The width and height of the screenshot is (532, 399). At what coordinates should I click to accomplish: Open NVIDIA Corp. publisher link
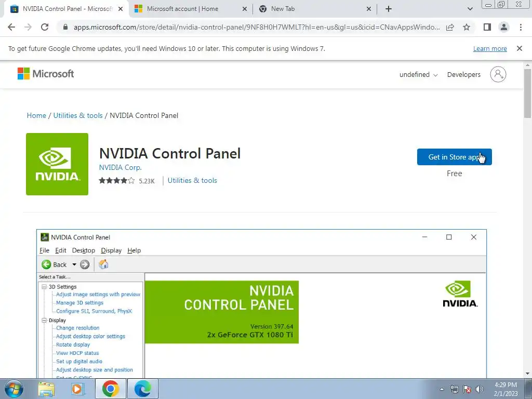(x=120, y=168)
